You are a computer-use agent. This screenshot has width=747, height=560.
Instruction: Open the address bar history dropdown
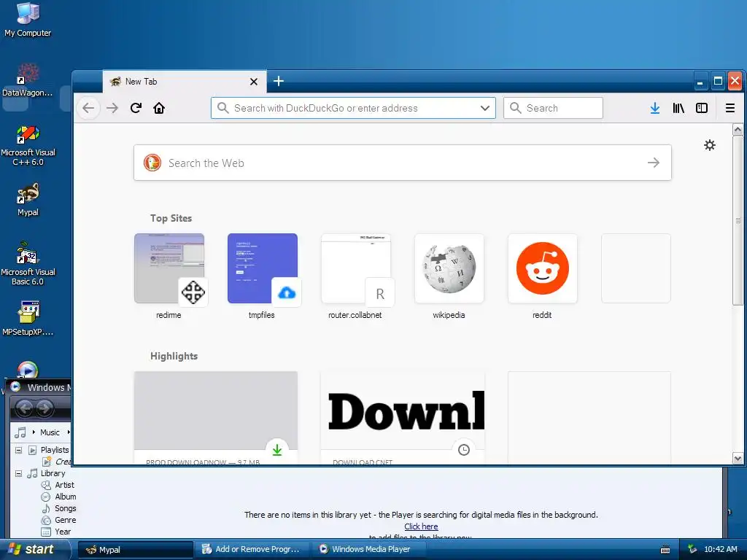click(485, 108)
